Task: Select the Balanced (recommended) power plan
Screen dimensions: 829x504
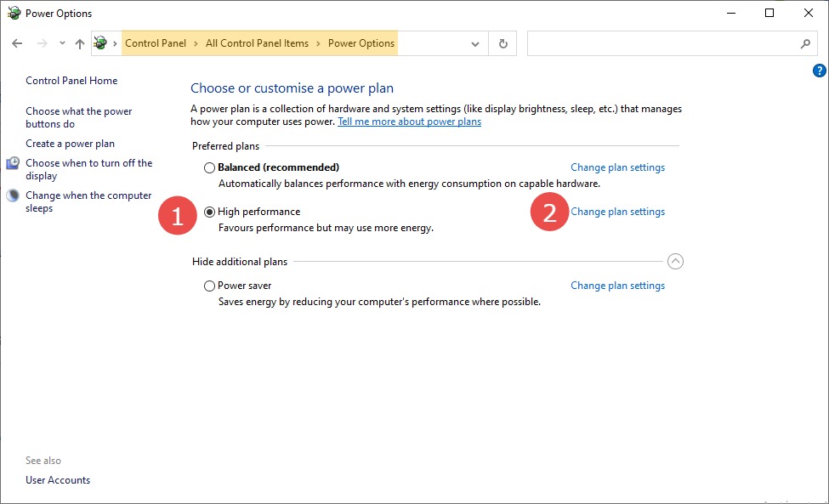Action: (x=209, y=167)
